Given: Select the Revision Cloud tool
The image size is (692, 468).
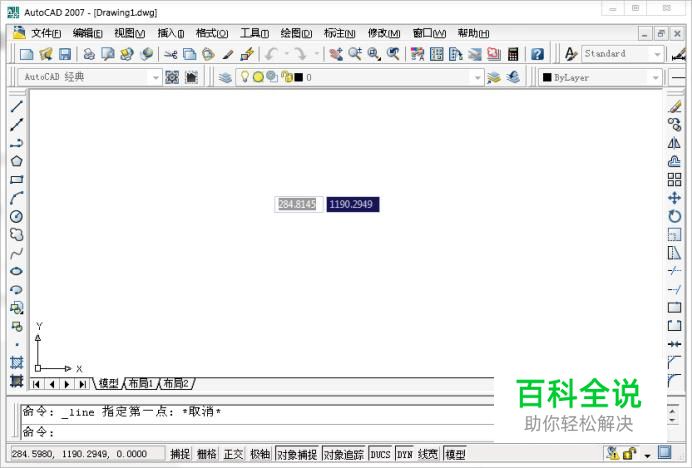Looking at the screenshot, I should pyautogui.click(x=17, y=234).
